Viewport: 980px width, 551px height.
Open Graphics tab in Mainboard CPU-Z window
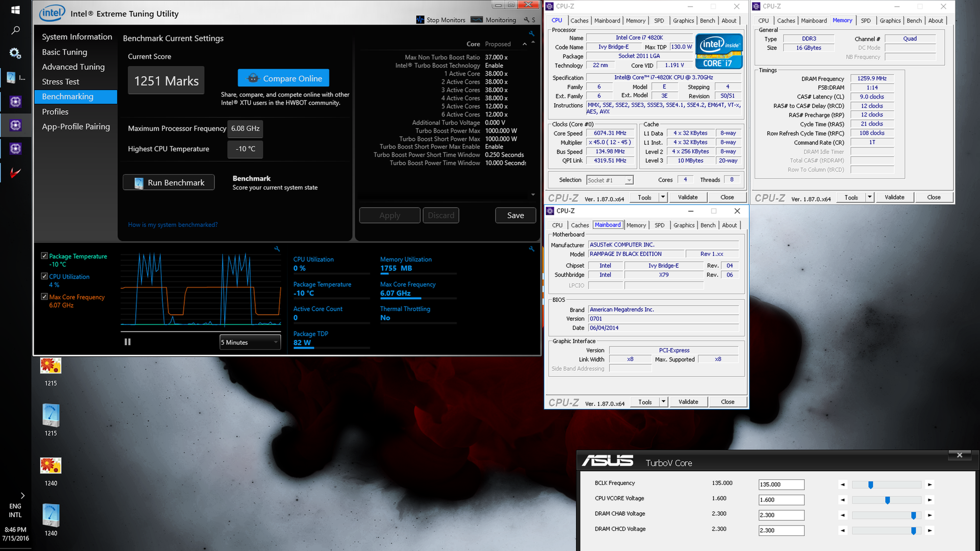(x=684, y=225)
